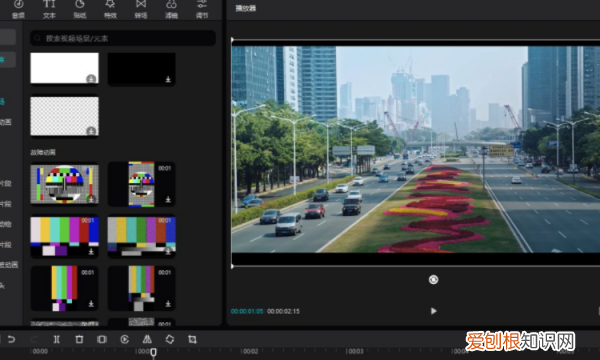Viewport: 600px width, 360px height.
Task: Click the 播放器 player panel title
Action: coord(245,8)
